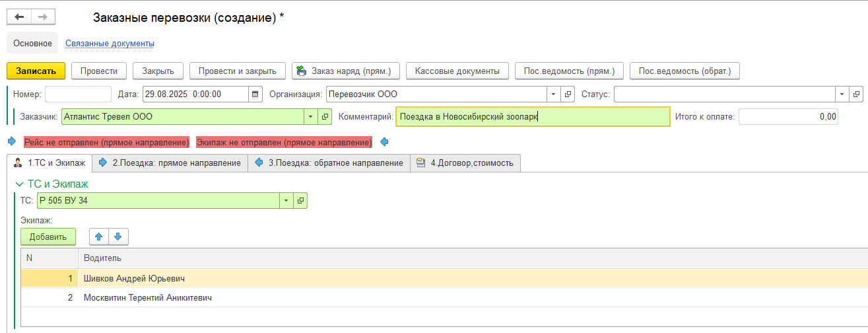Switch to tab 2.Поездка: прямое направление
The width and height of the screenshot is (868, 333).
click(x=170, y=163)
